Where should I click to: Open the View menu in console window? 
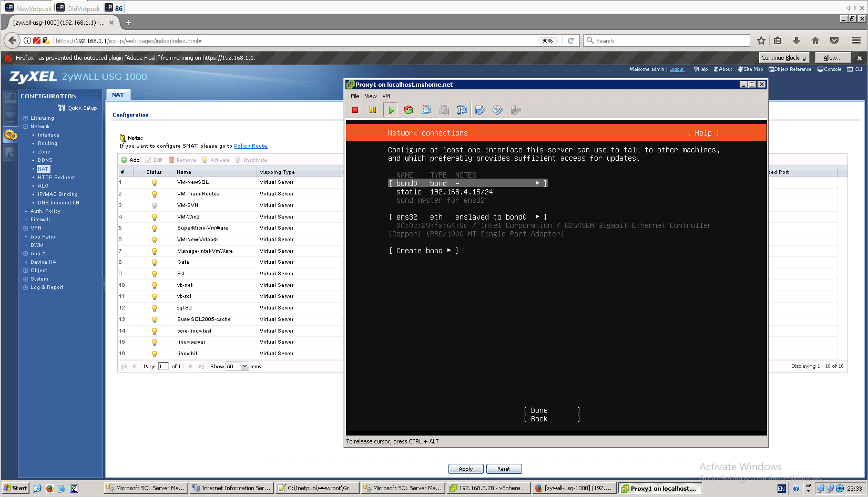point(371,96)
